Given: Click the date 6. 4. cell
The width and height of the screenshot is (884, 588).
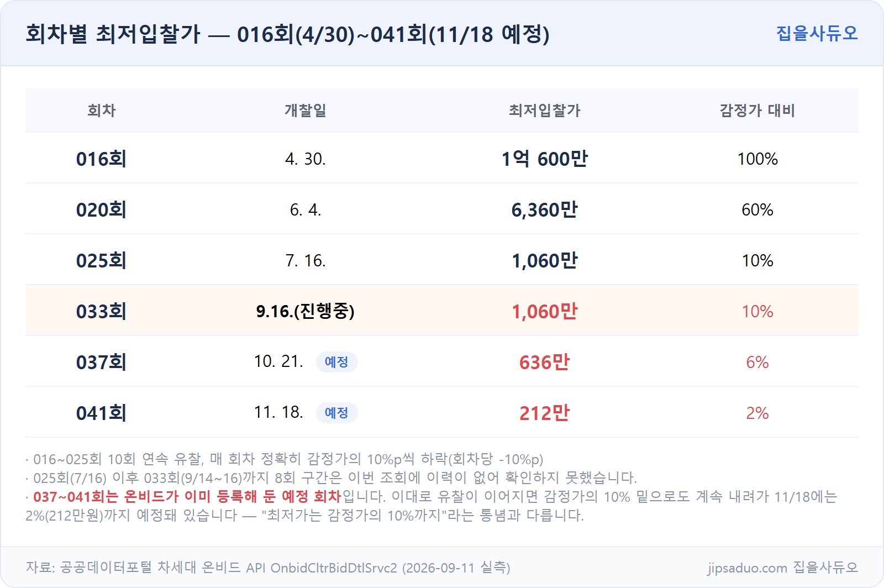Looking at the screenshot, I should 306,210.
